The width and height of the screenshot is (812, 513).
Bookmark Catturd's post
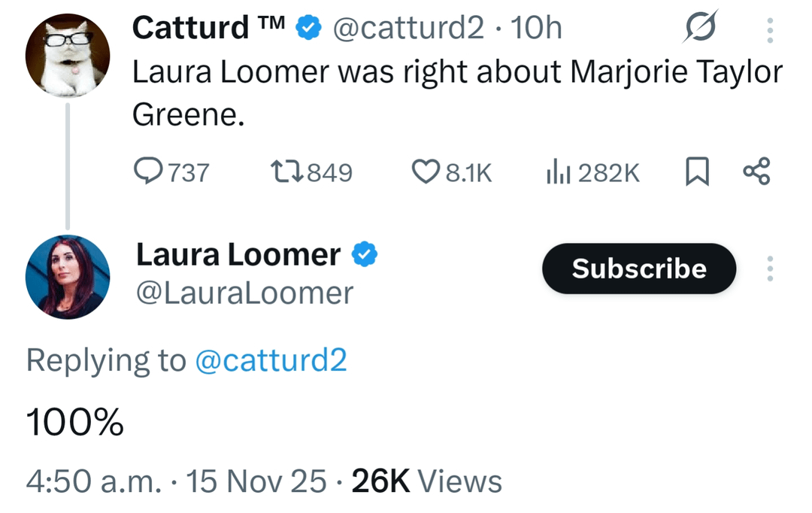click(x=697, y=173)
